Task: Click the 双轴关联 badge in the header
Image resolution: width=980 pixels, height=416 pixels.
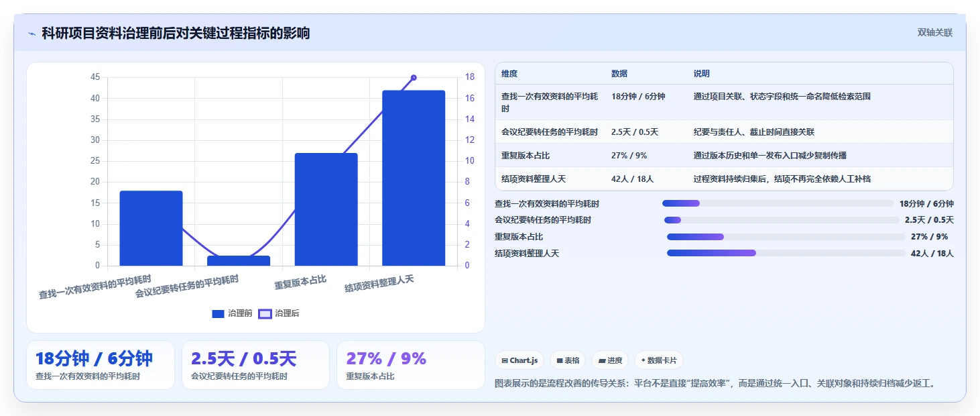Action: (934, 33)
